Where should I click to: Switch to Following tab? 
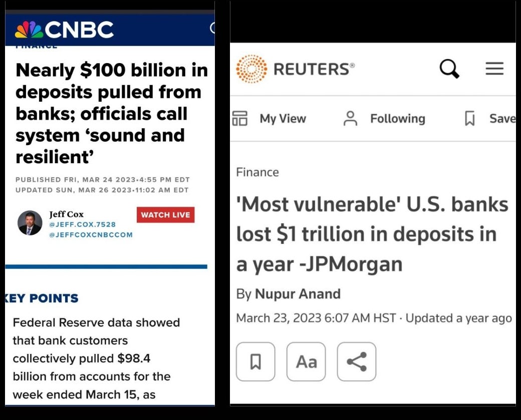[397, 119]
